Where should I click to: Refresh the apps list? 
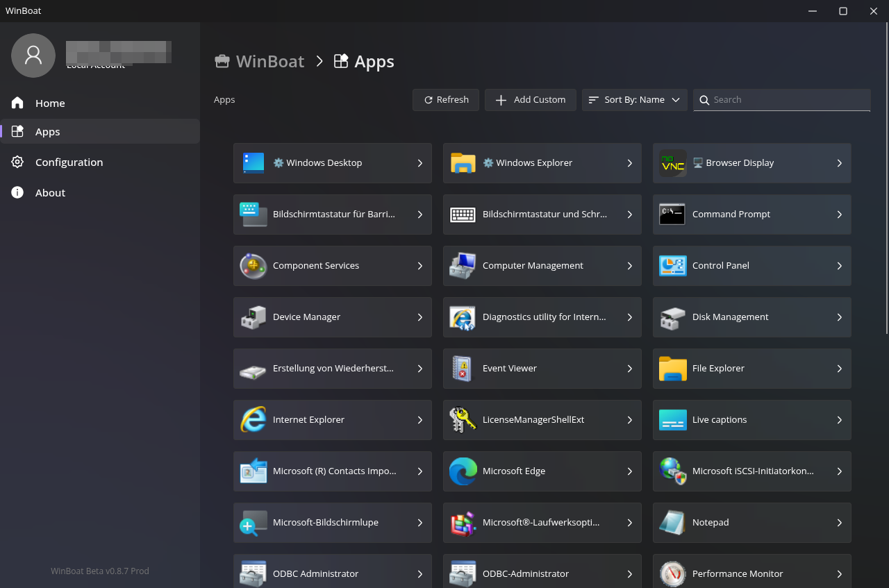pyautogui.click(x=446, y=100)
